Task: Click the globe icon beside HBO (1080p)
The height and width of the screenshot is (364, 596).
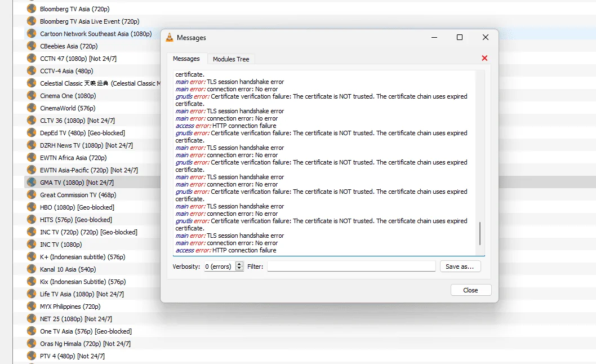Action: (32, 207)
